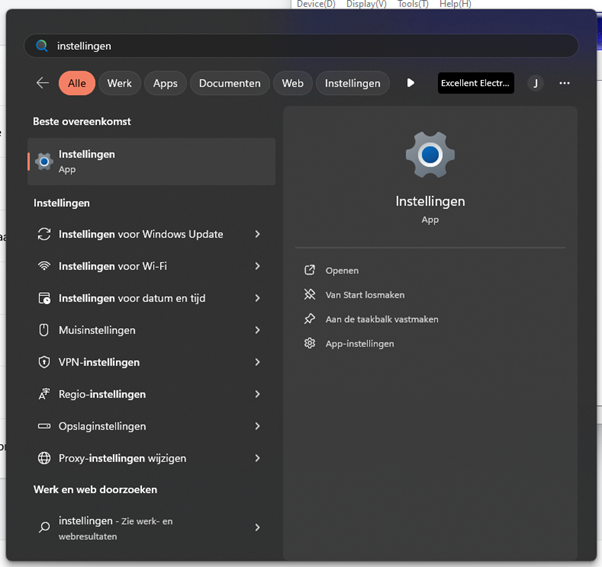Click the date and time calendar icon
Image resolution: width=602 pixels, height=567 pixels.
coord(44,298)
